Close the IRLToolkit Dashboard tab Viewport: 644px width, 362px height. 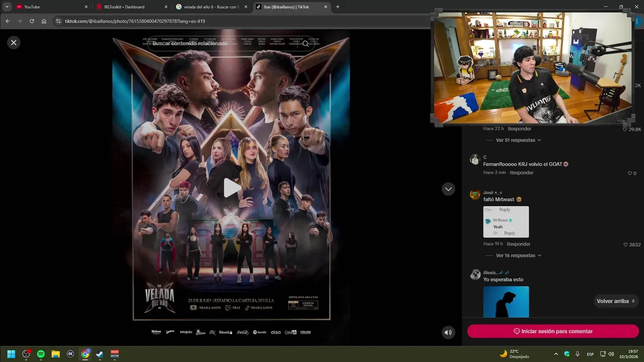[x=166, y=7]
